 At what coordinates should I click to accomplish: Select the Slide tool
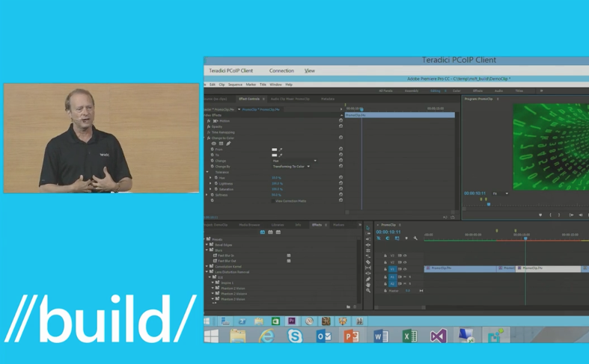(x=368, y=274)
